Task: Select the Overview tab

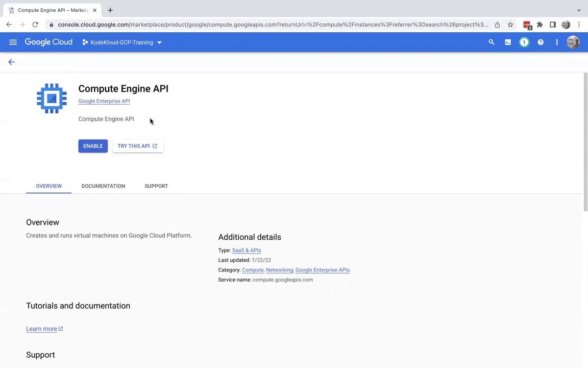Action: tap(48, 186)
